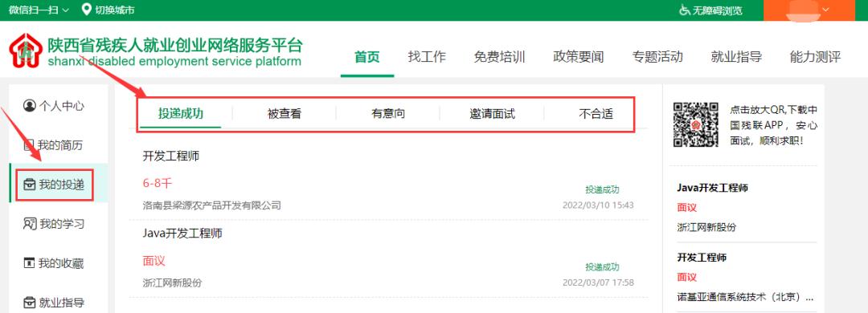Open the user account dropdown arrow
Viewport: 868px width, 313px height.
pos(826,10)
